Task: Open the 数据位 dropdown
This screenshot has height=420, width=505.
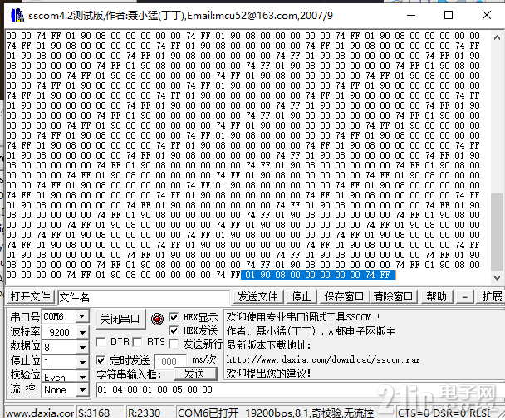Action: 82,347
